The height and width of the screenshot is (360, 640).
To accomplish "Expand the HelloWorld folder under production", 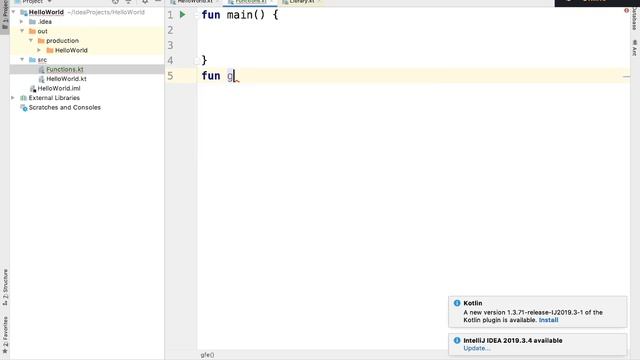I will (39, 50).
